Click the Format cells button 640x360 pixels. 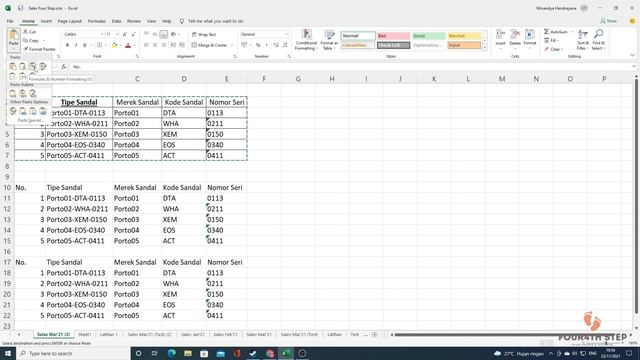(530, 38)
